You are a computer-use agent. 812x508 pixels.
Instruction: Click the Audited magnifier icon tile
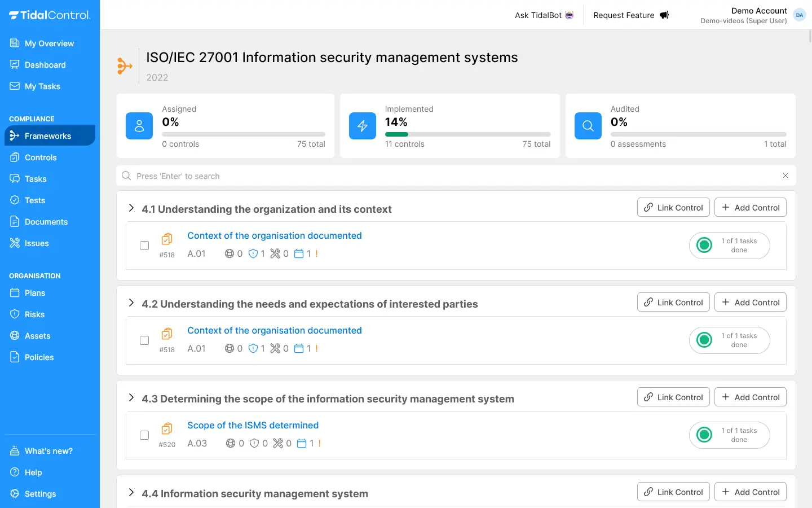pyautogui.click(x=588, y=126)
